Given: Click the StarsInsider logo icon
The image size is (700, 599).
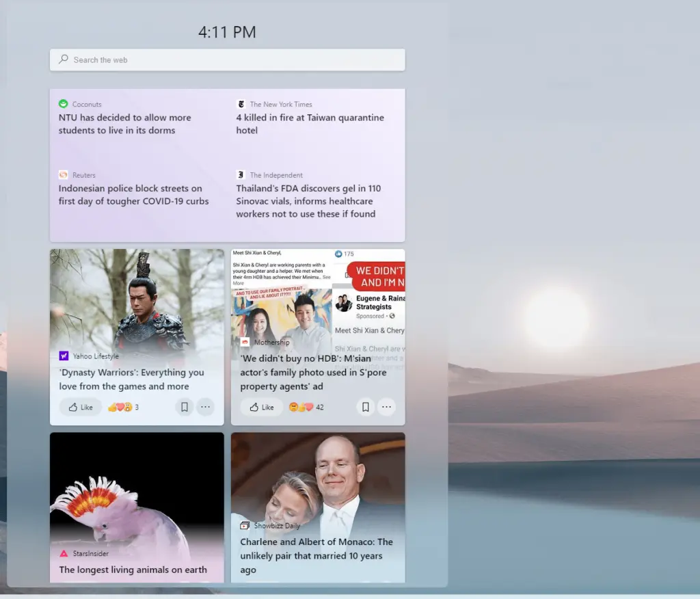Looking at the screenshot, I should [x=64, y=553].
